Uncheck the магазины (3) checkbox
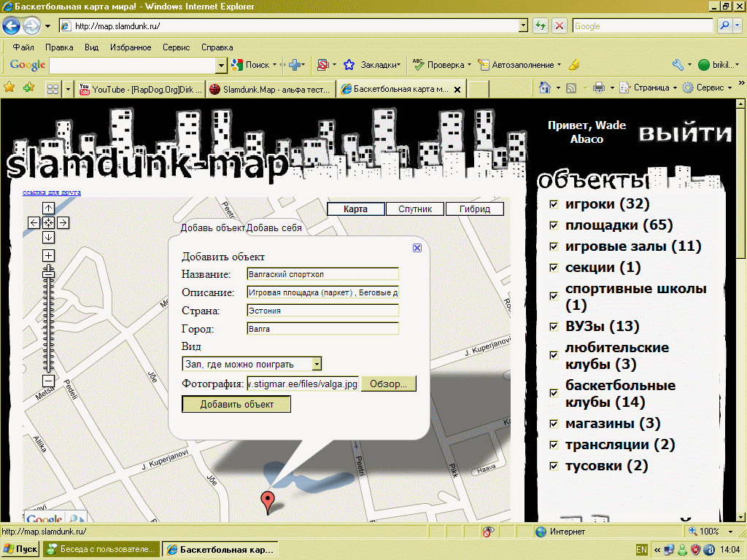Image resolution: width=747 pixels, height=560 pixels. pos(554,424)
